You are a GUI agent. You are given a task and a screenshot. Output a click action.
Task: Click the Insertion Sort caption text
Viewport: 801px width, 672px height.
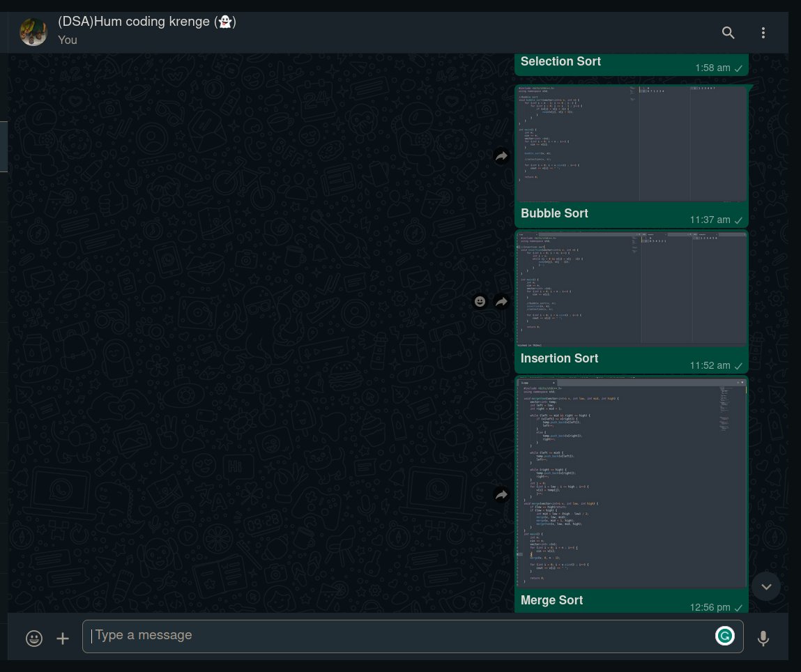(x=559, y=358)
